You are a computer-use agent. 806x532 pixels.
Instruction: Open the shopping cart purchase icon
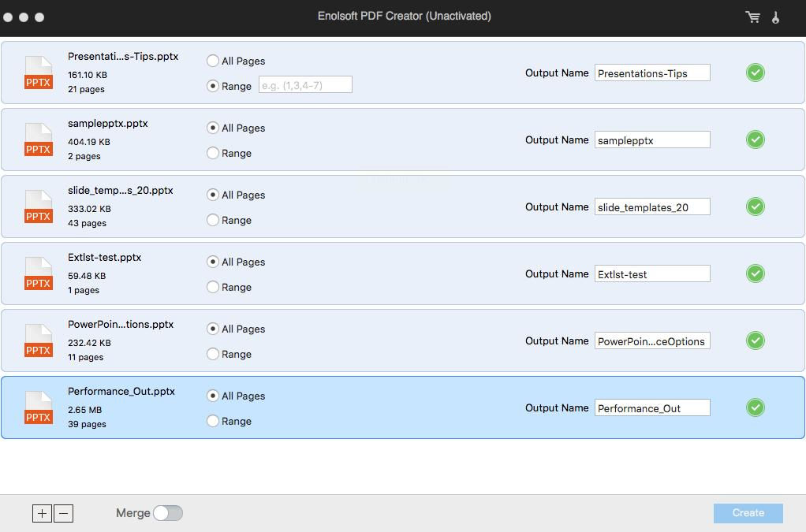(752, 17)
